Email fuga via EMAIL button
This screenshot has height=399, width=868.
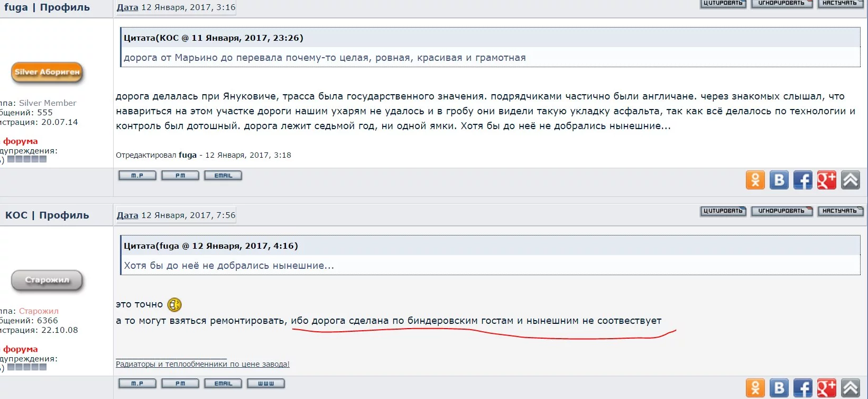(223, 176)
